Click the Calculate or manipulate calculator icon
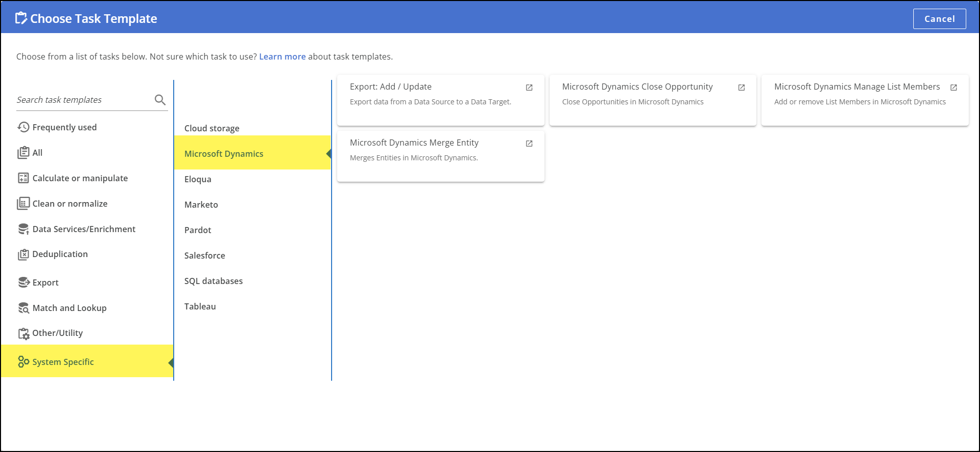Screen dimensions: 980x452 [23, 178]
